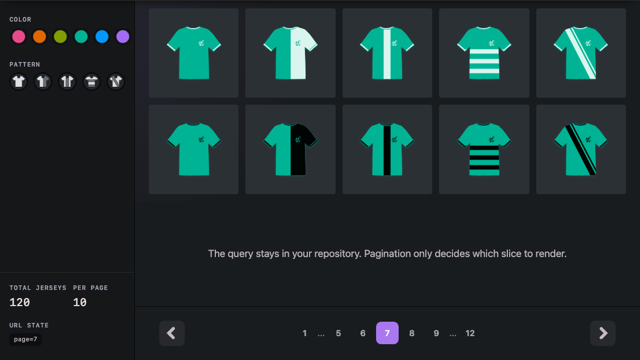
Task: Select the plain jersey pattern icon
Action: coord(18,82)
